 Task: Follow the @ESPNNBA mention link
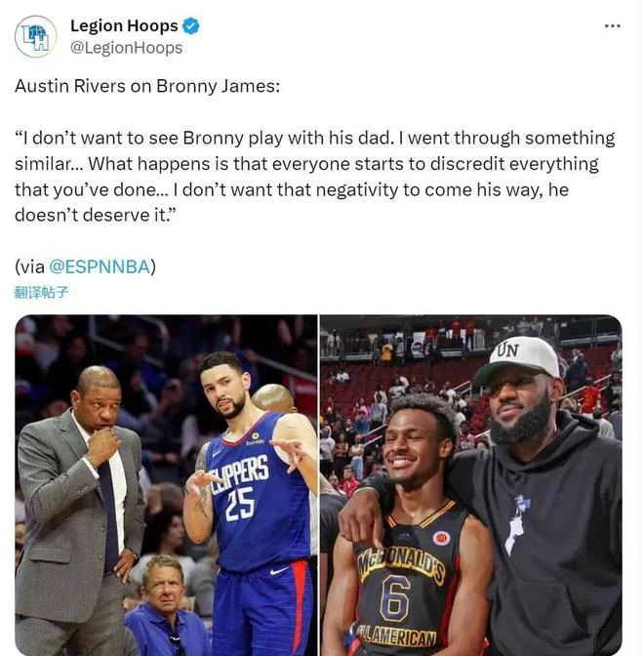(x=100, y=266)
